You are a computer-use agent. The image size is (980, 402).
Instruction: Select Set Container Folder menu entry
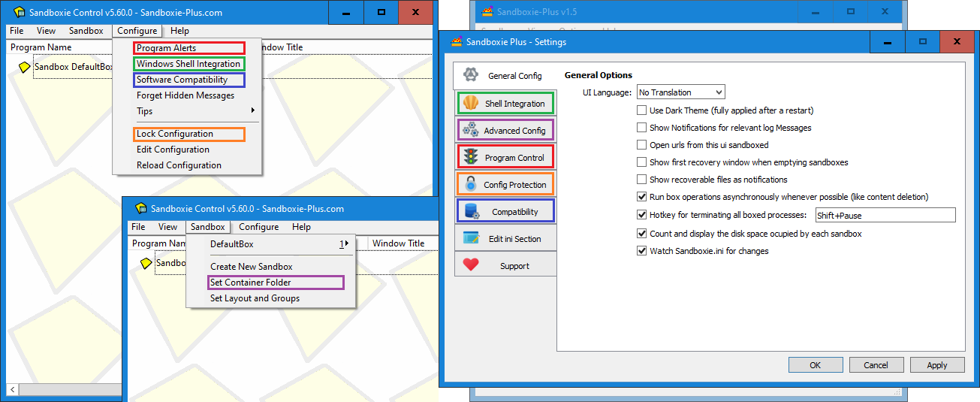pyautogui.click(x=251, y=283)
